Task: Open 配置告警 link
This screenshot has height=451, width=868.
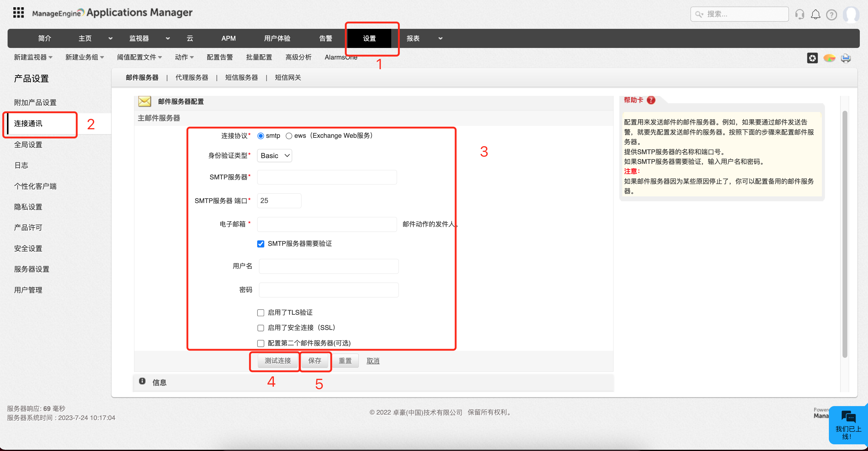Action: click(220, 57)
